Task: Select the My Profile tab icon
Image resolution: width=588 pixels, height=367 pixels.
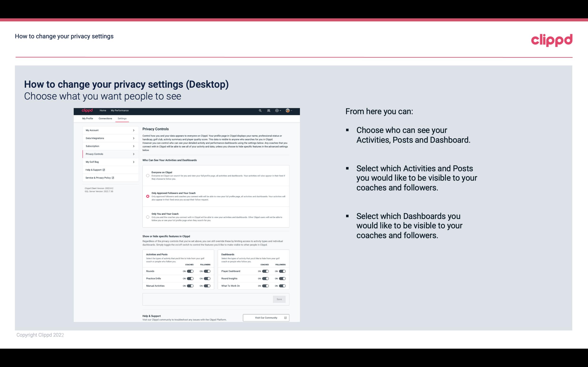Action: click(87, 118)
